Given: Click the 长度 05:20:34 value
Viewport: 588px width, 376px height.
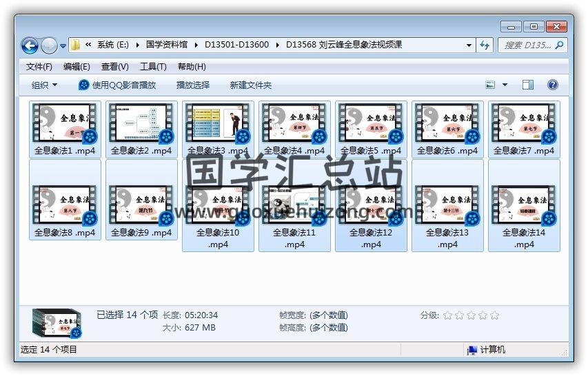Looking at the screenshot, I should click(x=201, y=315).
